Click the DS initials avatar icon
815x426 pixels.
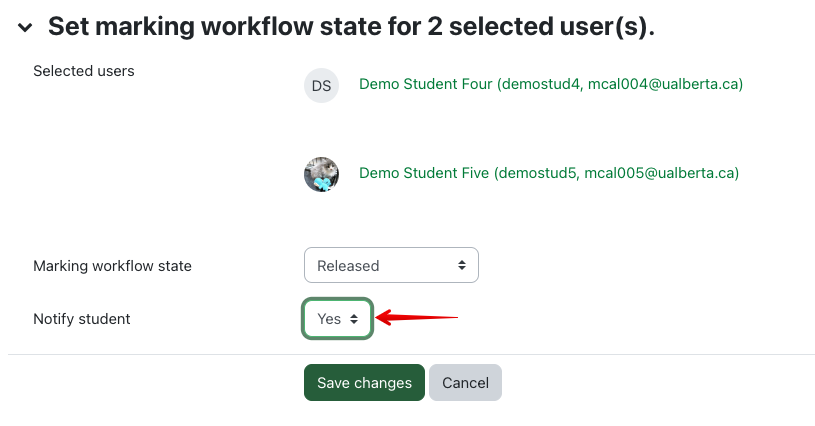click(x=321, y=86)
